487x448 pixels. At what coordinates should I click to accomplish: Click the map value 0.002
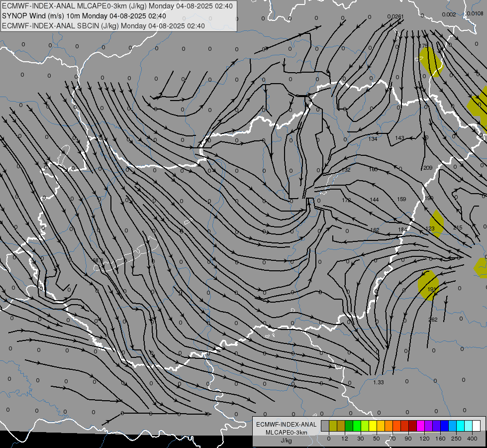coord(449,14)
